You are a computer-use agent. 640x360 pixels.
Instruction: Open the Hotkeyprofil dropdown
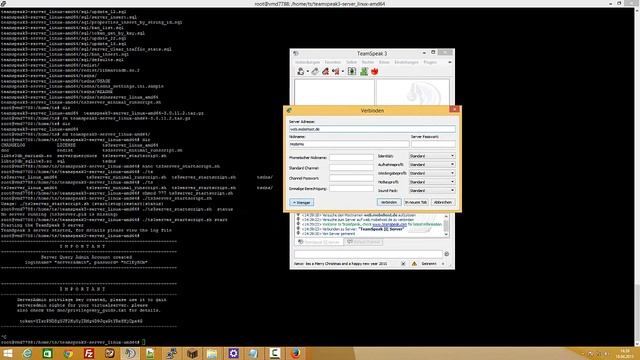click(x=432, y=182)
